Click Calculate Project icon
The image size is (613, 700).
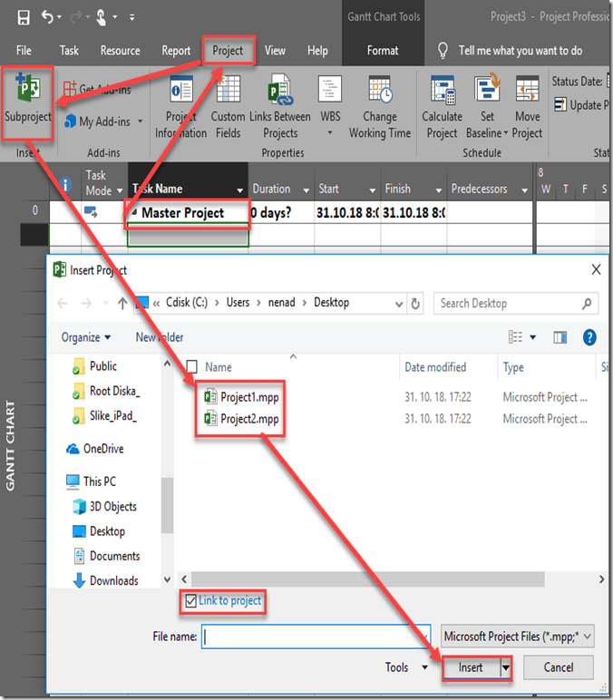[x=442, y=93]
